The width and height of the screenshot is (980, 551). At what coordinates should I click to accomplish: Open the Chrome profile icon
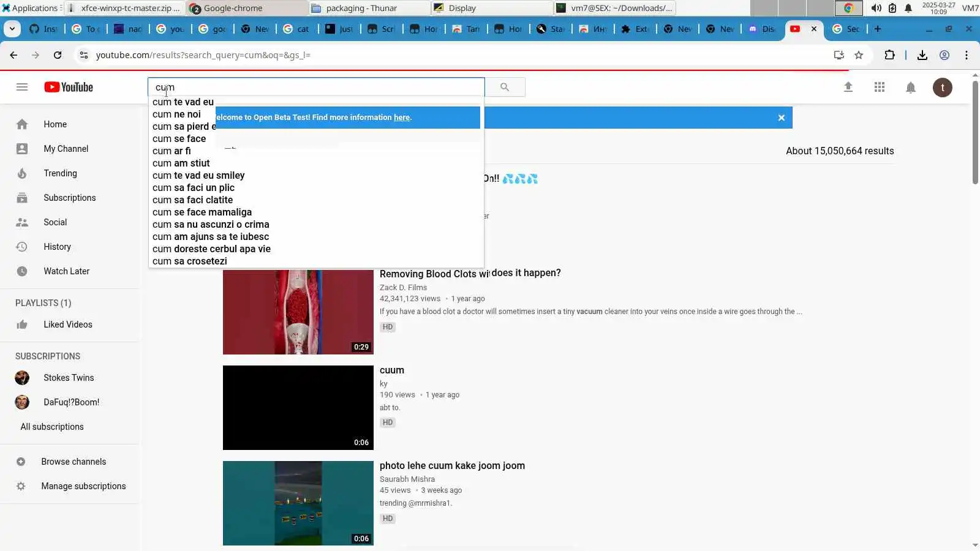(944, 55)
